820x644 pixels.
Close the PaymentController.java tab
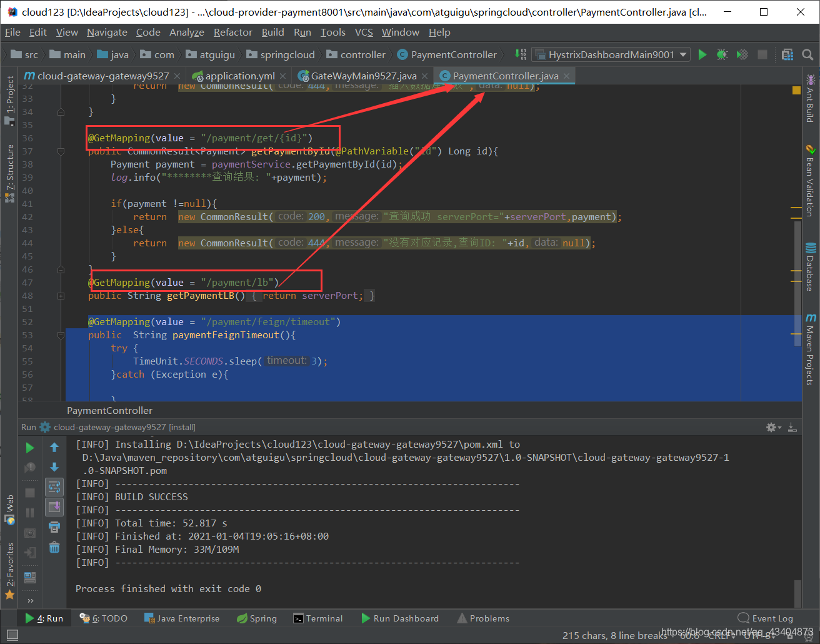point(566,76)
